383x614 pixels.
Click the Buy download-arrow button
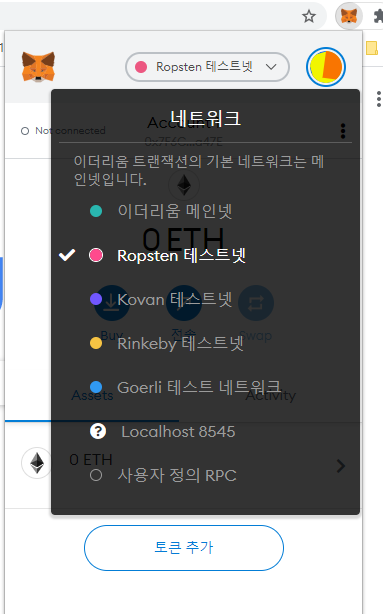pyautogui.click(x=112, y=303)
